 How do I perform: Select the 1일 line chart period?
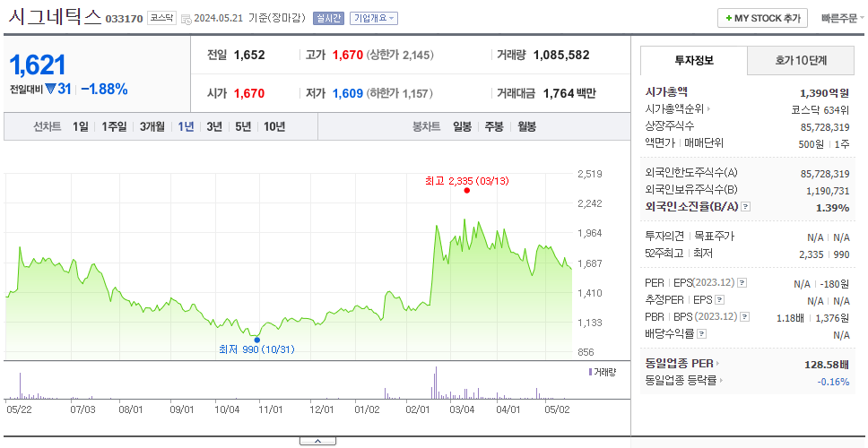[81, 126]
